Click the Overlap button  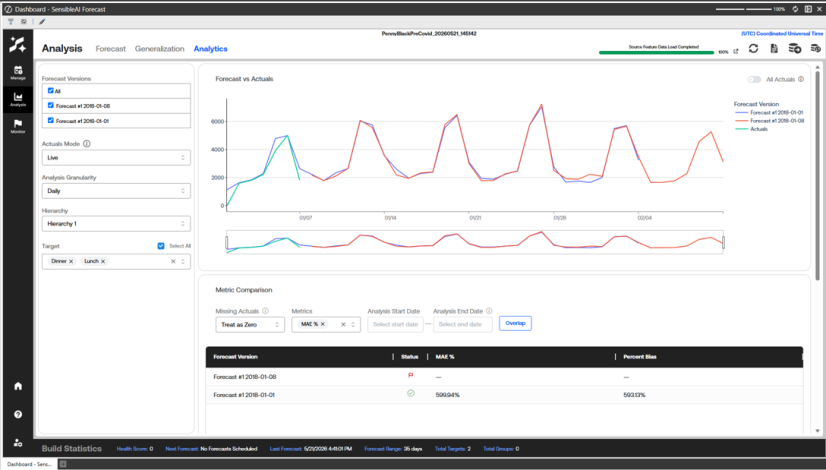pyautogui.click(x=515, y=324)
